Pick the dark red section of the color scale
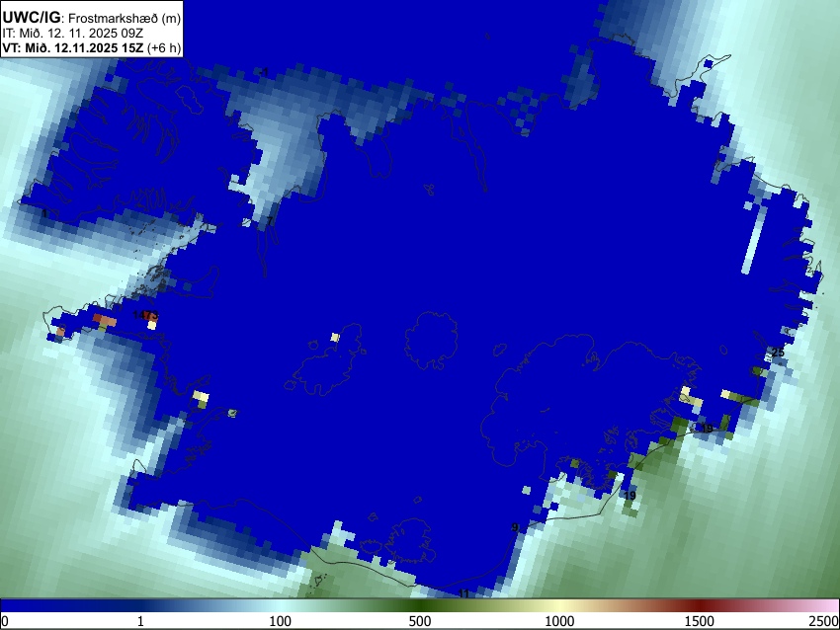Viewport: 840px width, 630px height. tap(700, 605)
